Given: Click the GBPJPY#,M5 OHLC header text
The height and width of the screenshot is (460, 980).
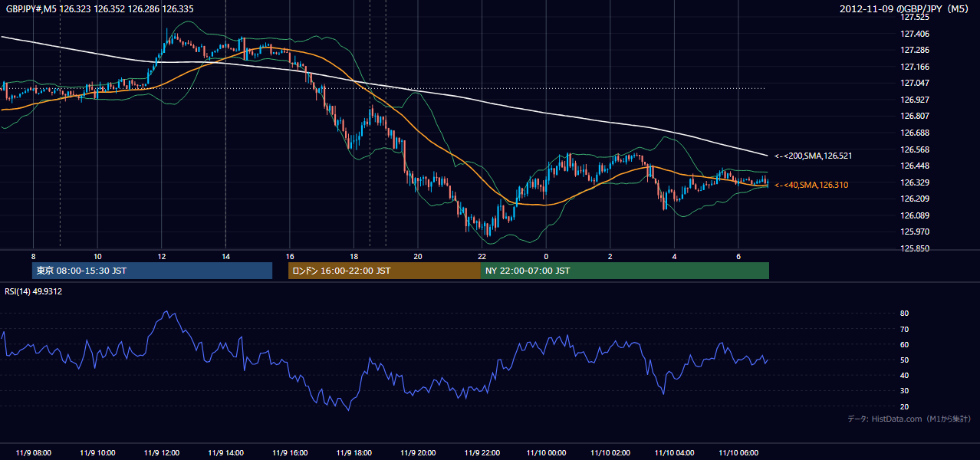Looking at the screenshot, I should click(x=100, y=8).
